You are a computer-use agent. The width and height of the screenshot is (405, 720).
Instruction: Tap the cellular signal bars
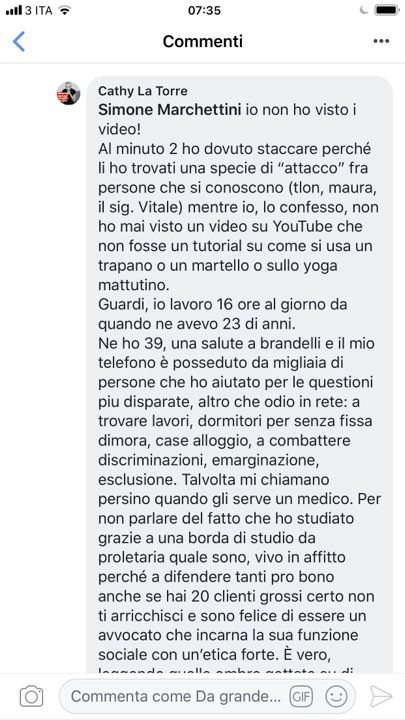tap(14, 10)
